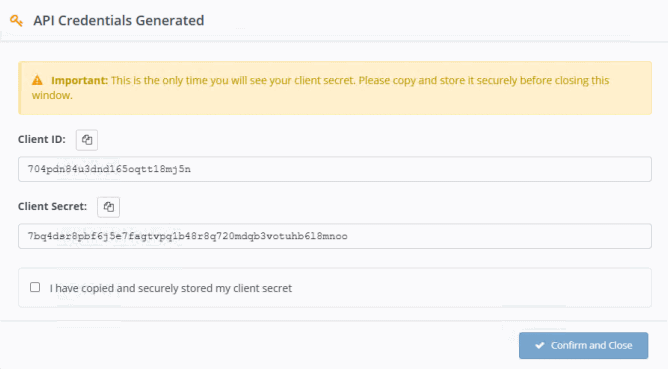Click the 'Client ID:' label
The width and height of the screenshot is (668, 369).
click(42, 139)
